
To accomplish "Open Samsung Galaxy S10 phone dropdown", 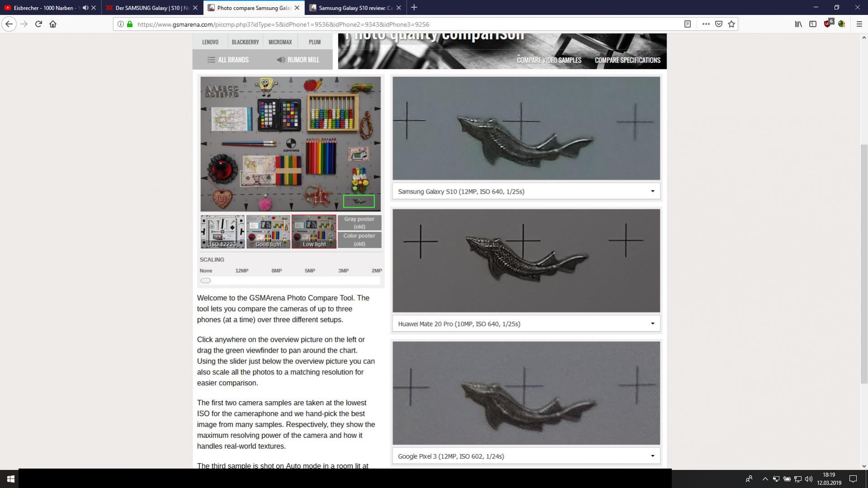I will click(526, 191).
